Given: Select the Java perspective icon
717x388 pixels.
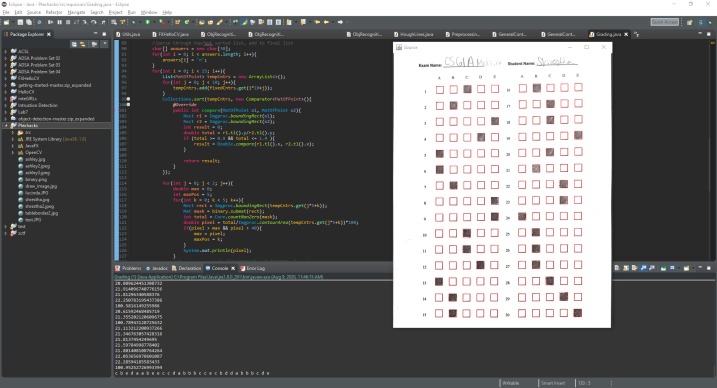Looking at the screenshot, I should (701, 22).
